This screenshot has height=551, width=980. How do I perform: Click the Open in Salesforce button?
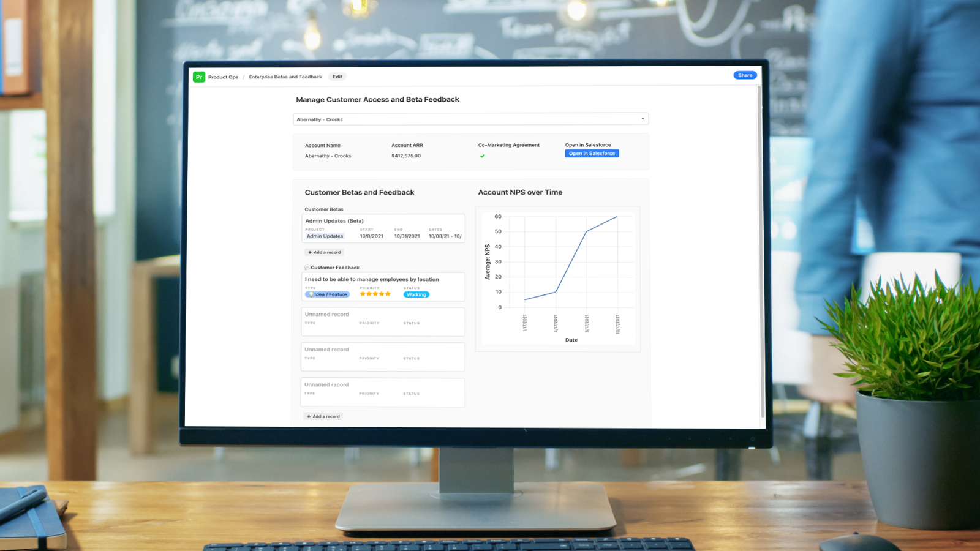[592, 153]
